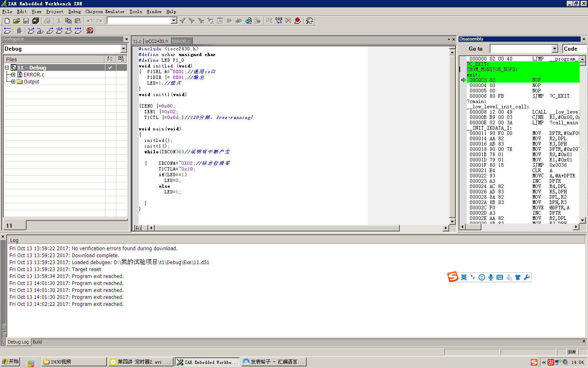Viewport: 588px width, 368px height.
Task: Click the Save All toolbar icon
Action: tap(36, 21)
